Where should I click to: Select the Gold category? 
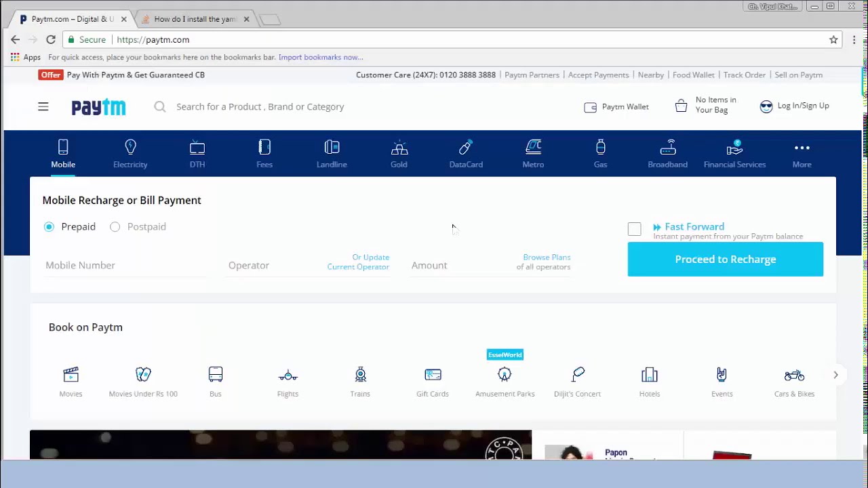[399, 154]
